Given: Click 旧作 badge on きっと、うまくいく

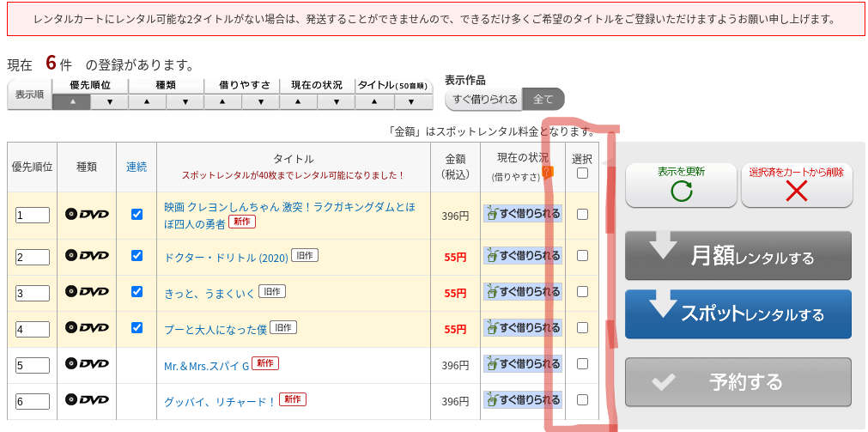Looking at the screenshot, I should click(272, 291).
